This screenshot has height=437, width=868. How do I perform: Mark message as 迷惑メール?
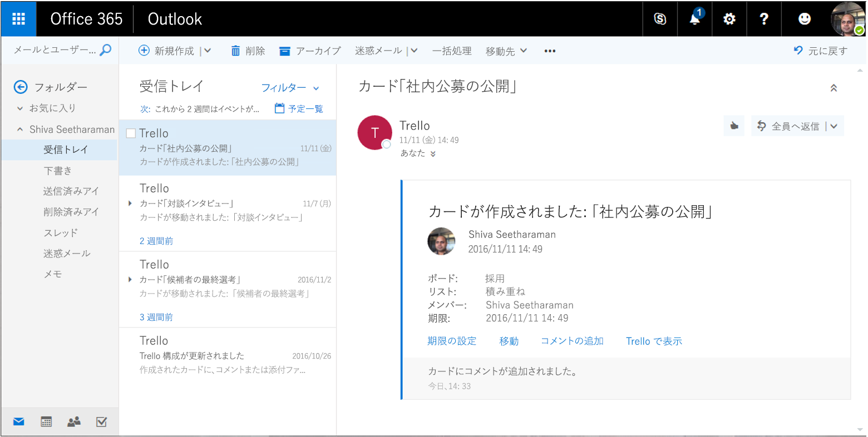pyautogui.click(x=378, y=51)
